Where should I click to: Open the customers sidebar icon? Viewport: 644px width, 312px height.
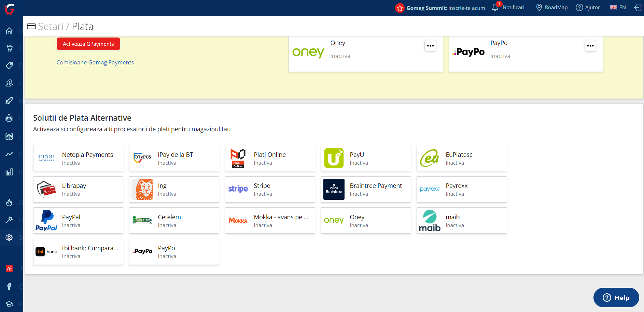(x=9, y=83)
